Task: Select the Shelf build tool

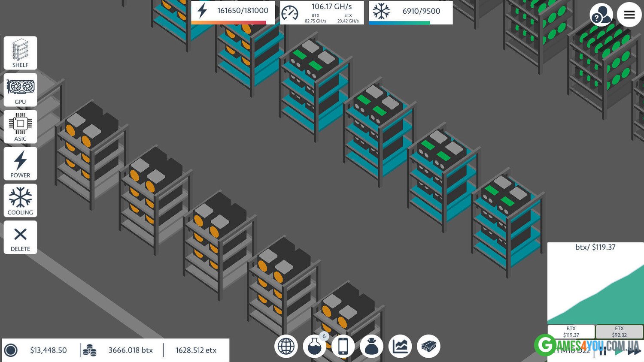Action: coord(20,53)
